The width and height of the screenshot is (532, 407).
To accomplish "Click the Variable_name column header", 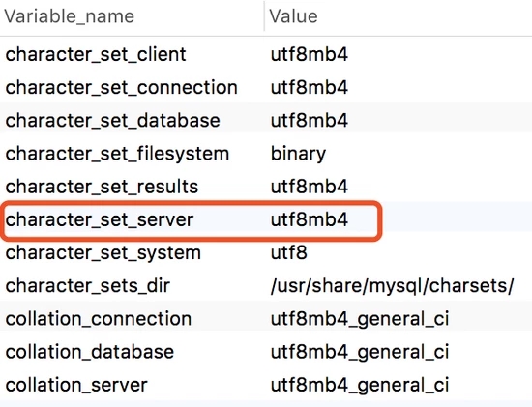I will (69, 16).
